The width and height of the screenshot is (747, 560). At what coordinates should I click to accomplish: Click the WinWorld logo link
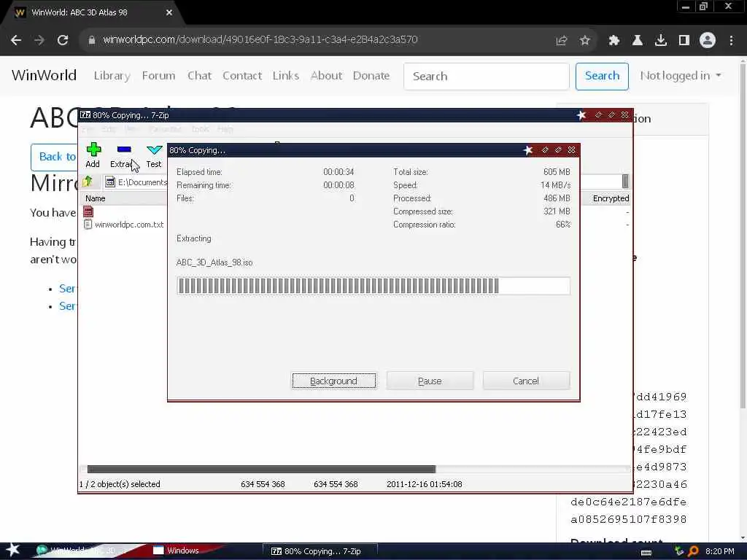(44, 75)
